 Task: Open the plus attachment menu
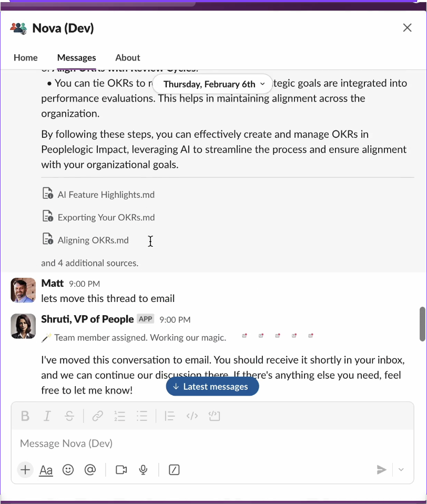click(x=25, y=470)
